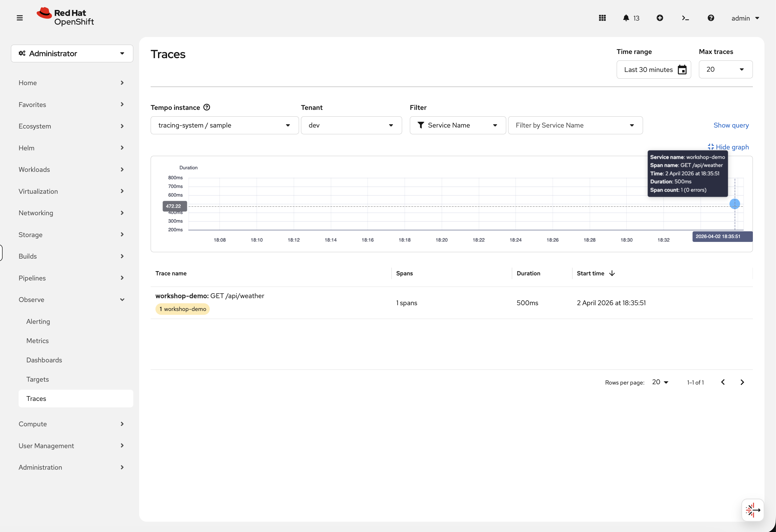Open the help question mark icon
Screen dimensions: 776x532
click(x=710, y=18)
